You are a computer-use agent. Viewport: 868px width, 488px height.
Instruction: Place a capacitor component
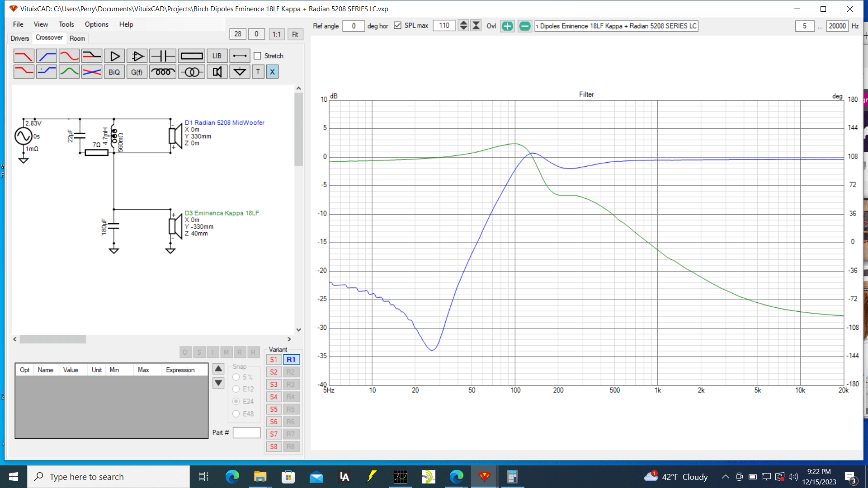click(x=163, y=56)
